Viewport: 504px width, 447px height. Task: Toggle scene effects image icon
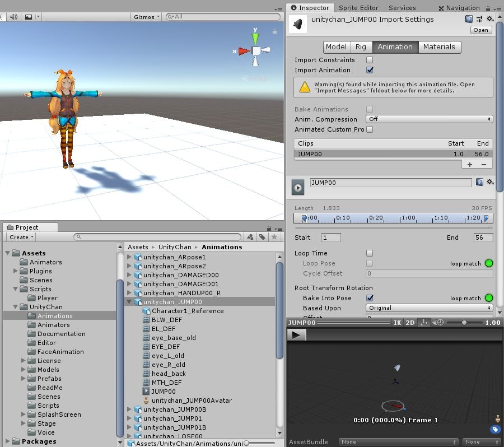point(29,17)
